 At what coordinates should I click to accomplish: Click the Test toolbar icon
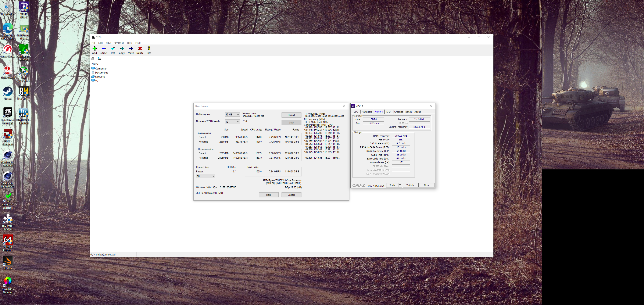[113, 50]
